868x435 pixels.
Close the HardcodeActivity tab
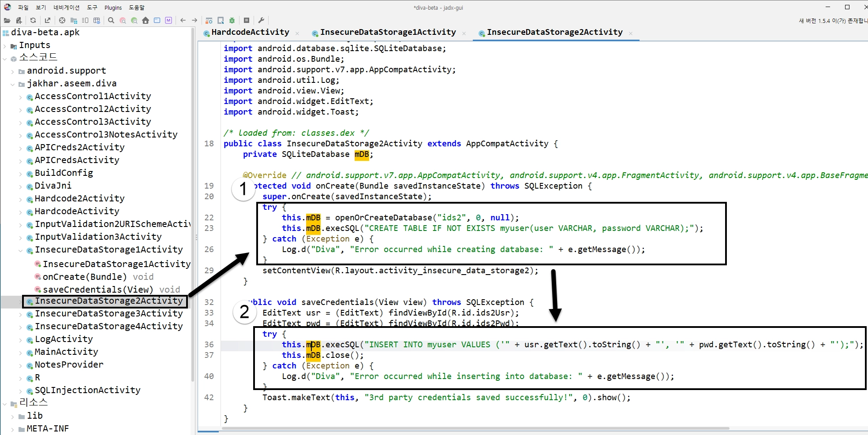297,33
